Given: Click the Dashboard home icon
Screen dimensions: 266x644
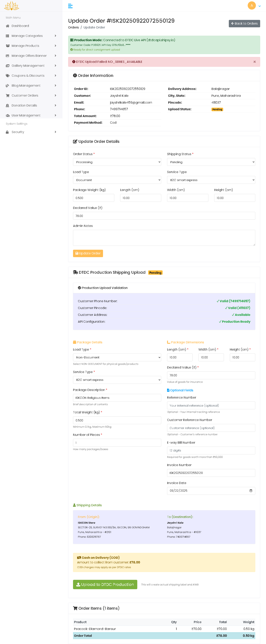Looking at the screenshot, I should point(7,26).
